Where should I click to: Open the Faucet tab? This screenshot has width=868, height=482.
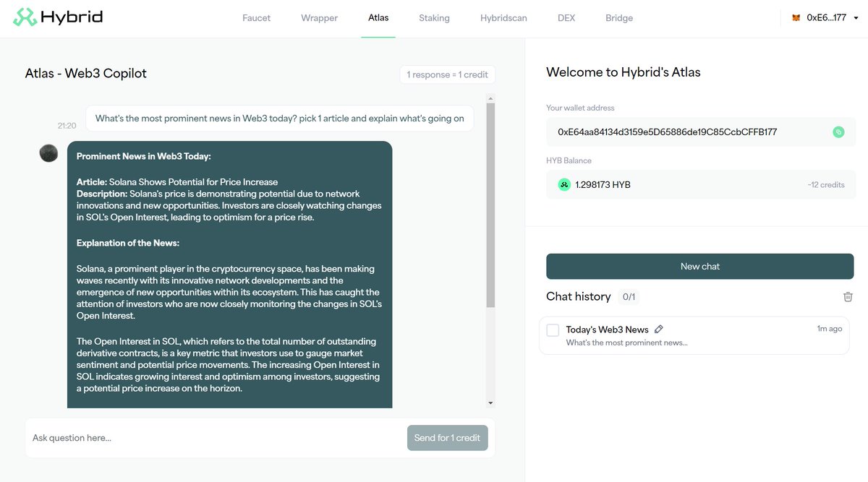[256, 18]
